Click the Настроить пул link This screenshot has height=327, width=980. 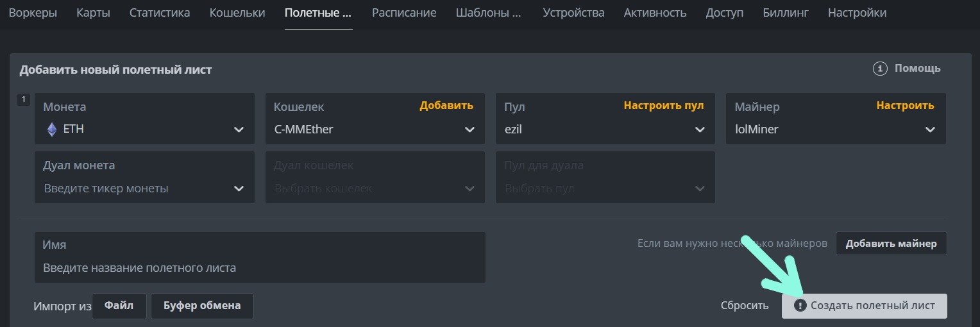(x=664, y=106)
